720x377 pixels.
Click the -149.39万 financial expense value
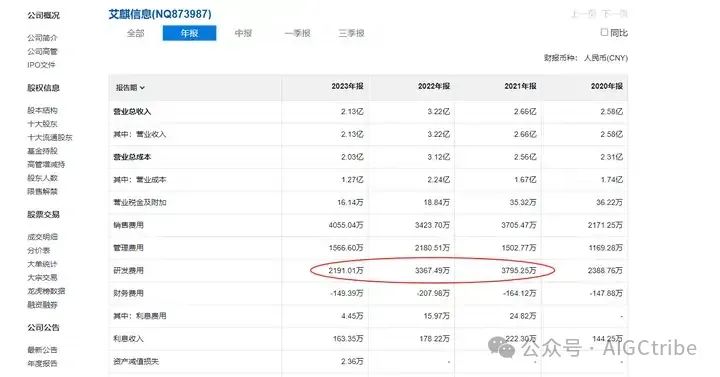pyautogui.click(x=347, y=293)
